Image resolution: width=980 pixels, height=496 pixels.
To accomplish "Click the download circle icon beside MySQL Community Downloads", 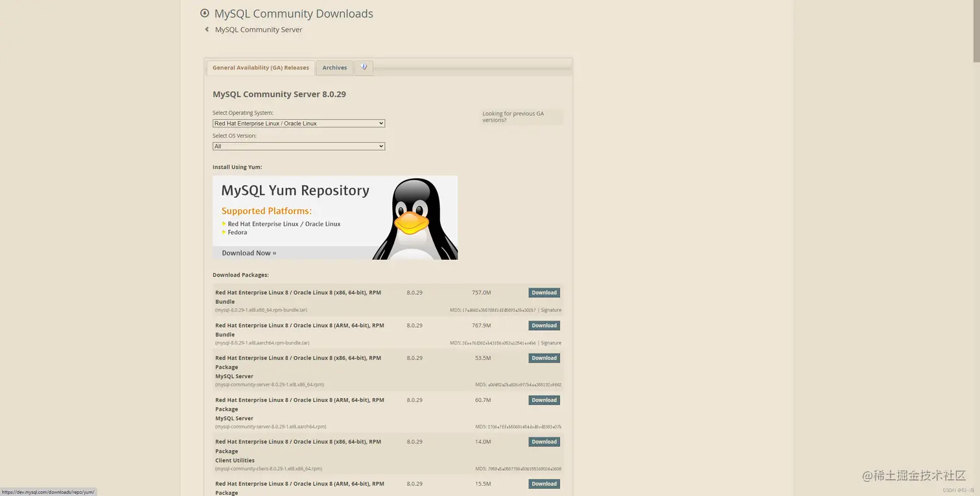I will click(x=205, y=13).
